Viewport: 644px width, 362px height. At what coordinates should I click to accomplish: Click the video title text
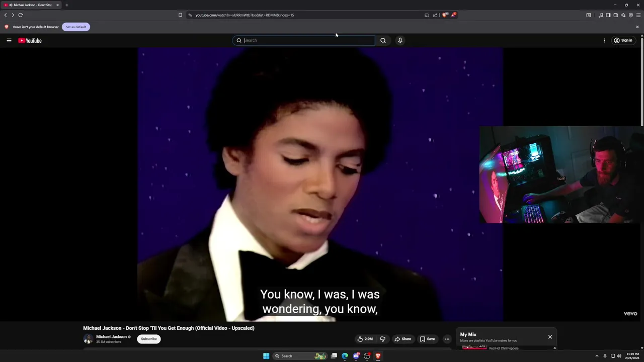coord(169,328)
